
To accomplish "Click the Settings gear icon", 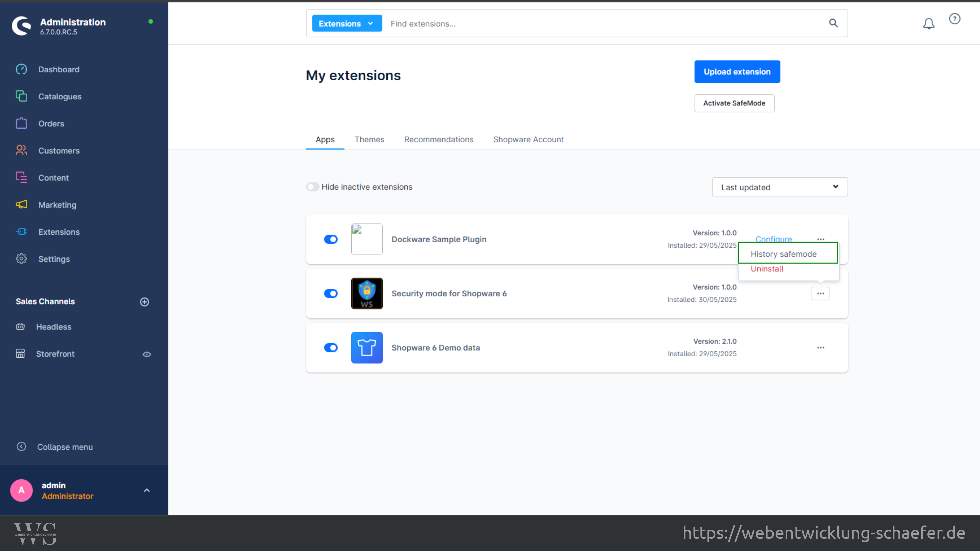I will [x=21, y=259].
